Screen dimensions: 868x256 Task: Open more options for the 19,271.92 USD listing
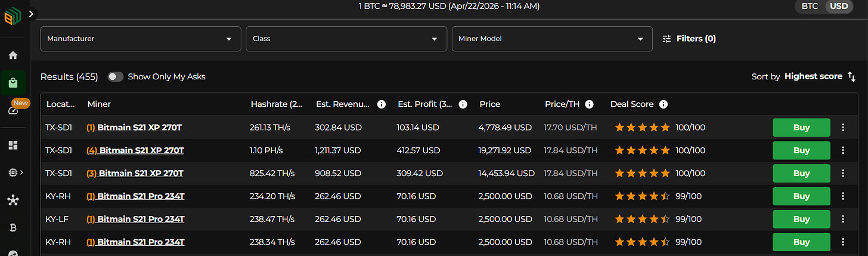843,150
